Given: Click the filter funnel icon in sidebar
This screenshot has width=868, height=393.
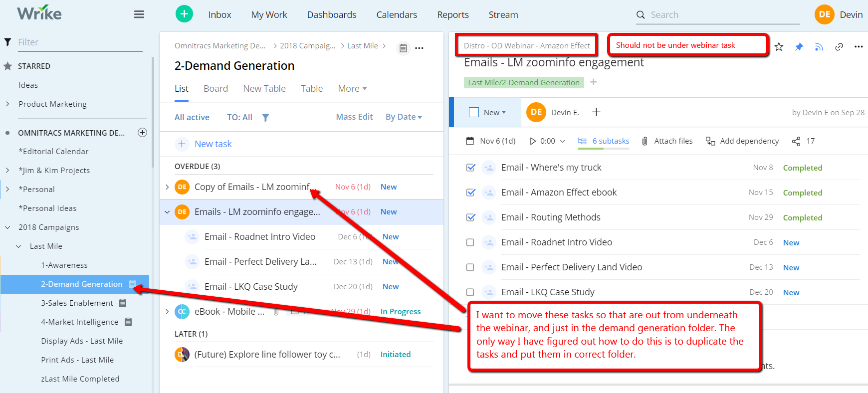Looking at the screenshot, I should tap(7, 42).
